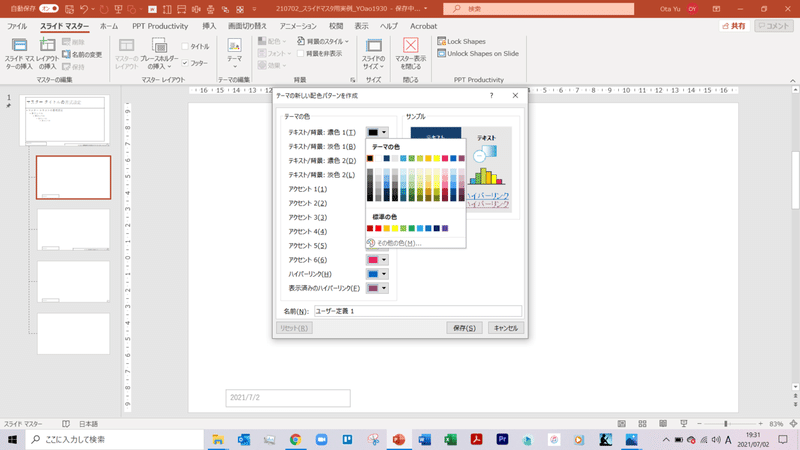Image resolution: width=800 pixels, height=450 pixels.
Task: Open the ファイル tab
Action: coord(17,26)
